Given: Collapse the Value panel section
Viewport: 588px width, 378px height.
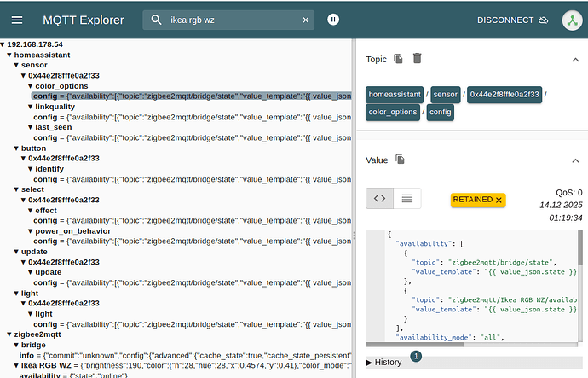Looking at the screenshot, I should pyautogui.click(x=574, y=160).
